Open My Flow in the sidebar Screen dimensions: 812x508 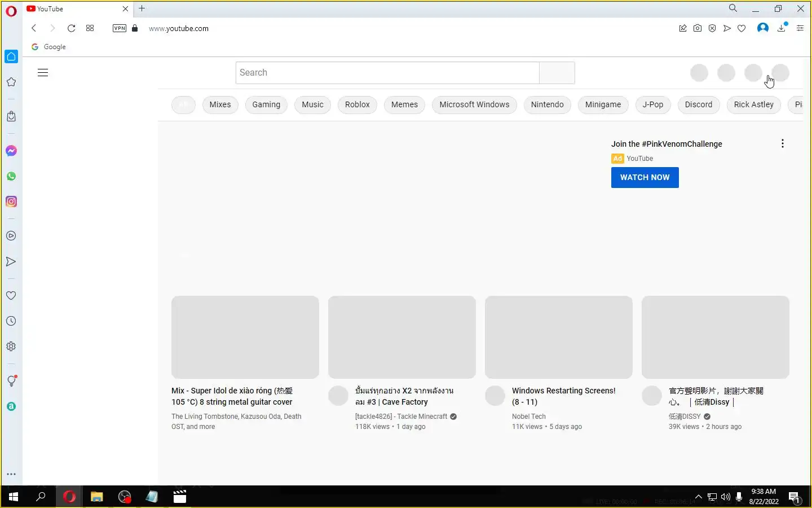[x=11, y=261]
